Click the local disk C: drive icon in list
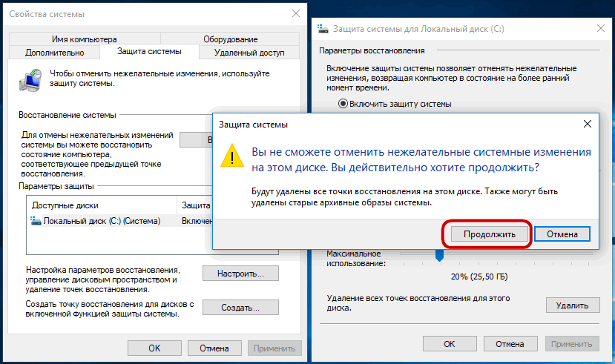615x364 pixels. pyautogui.click(x=36, y=221)
